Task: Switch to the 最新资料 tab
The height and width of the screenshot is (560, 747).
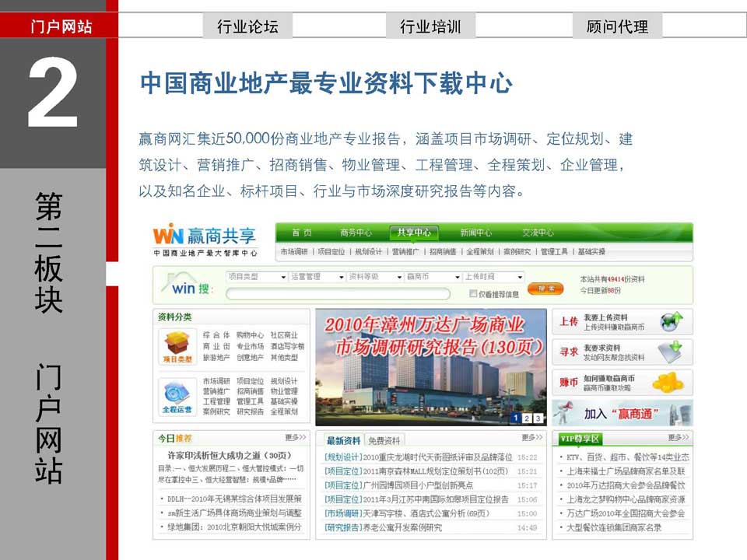Action: [x=343, y=440]
